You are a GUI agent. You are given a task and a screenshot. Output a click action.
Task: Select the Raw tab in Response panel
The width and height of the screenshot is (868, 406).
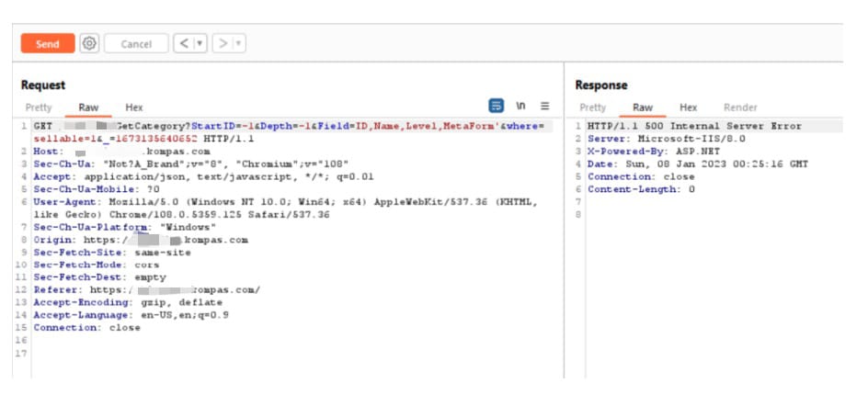(643, 107)
